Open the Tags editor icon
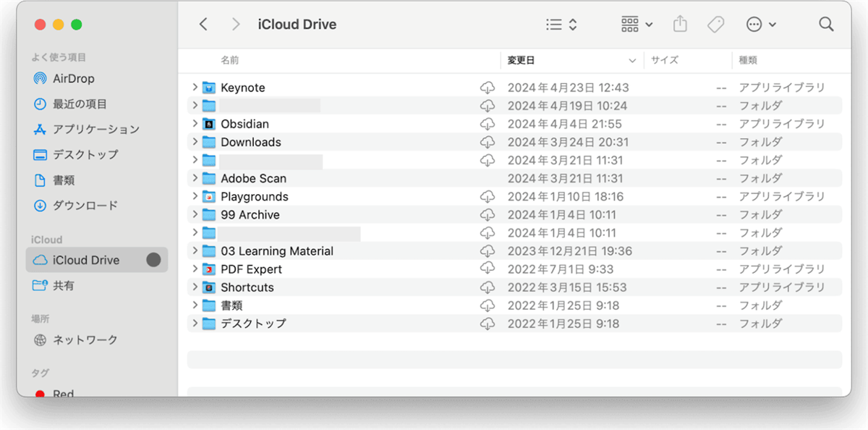Screen dimensions: 868x430 point(715,25)
